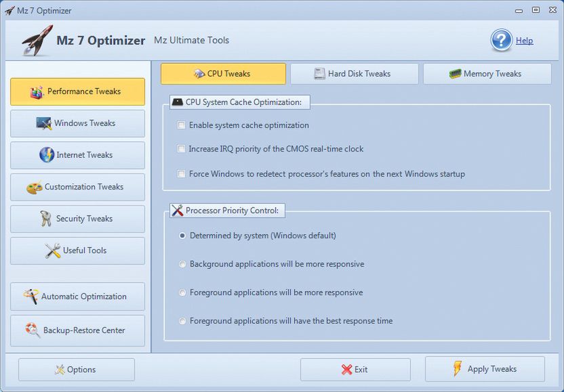
Task: Click the green memory stick icon
Action: [455, 74]
